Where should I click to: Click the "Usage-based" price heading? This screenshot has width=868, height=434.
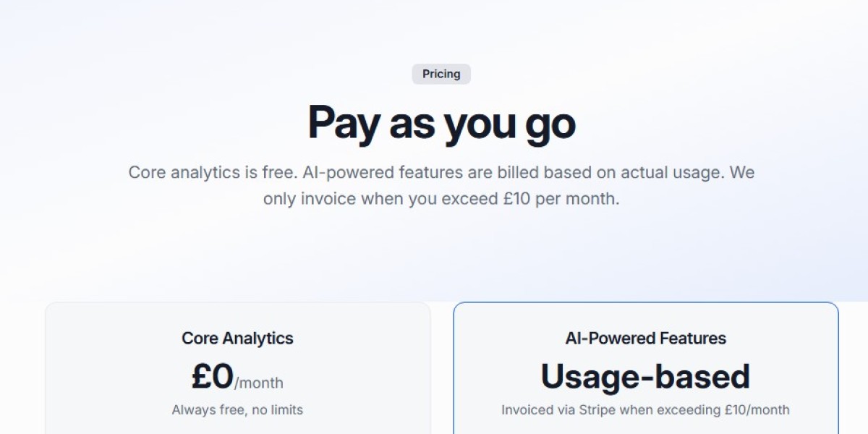click(x=645, y=376)
